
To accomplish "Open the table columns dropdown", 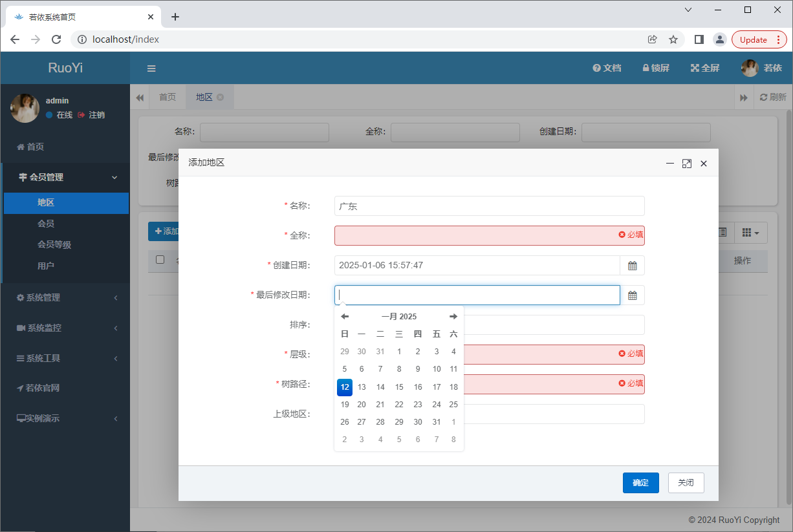I will tap(750, 232).
